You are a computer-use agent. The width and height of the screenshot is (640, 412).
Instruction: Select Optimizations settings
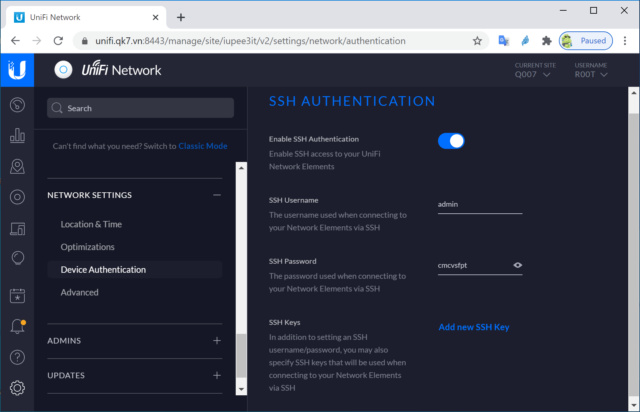tap(87, 247)
